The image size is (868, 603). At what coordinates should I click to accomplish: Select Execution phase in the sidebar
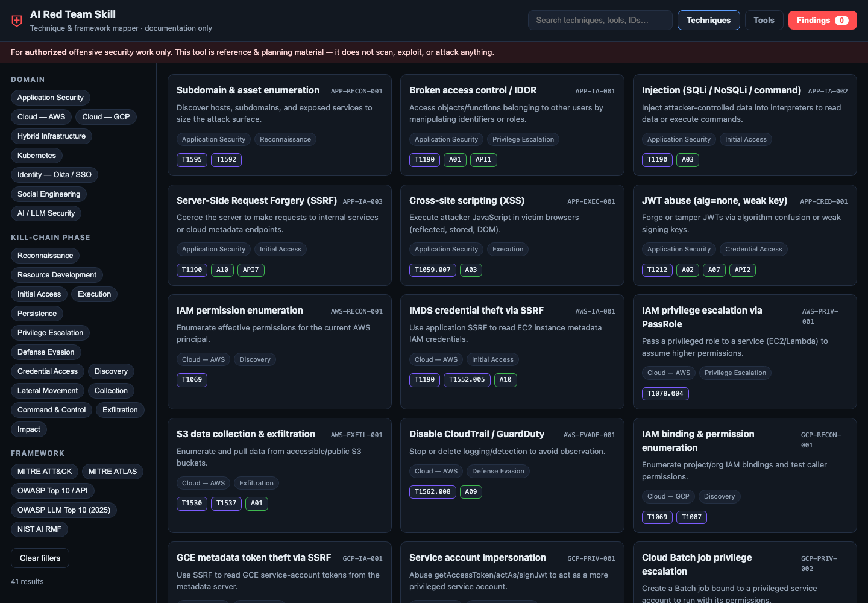[95, 294]
